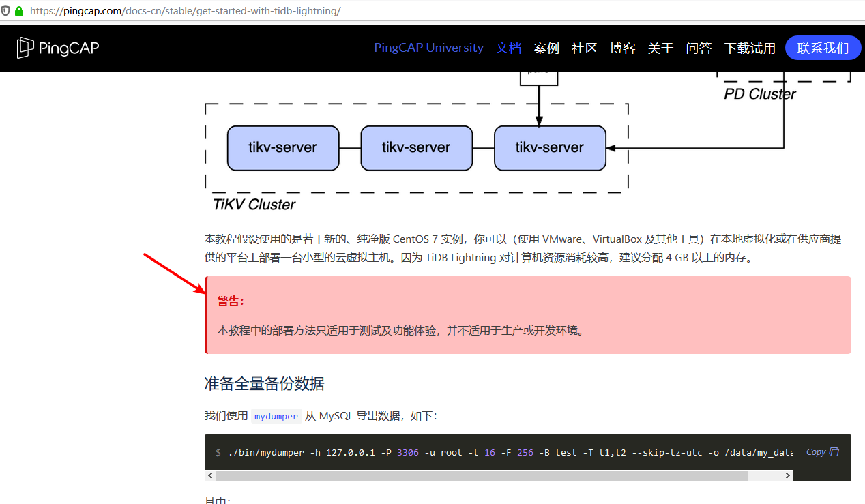Open the 文档 navigation item
865x504 pixels.
(508, 48)
